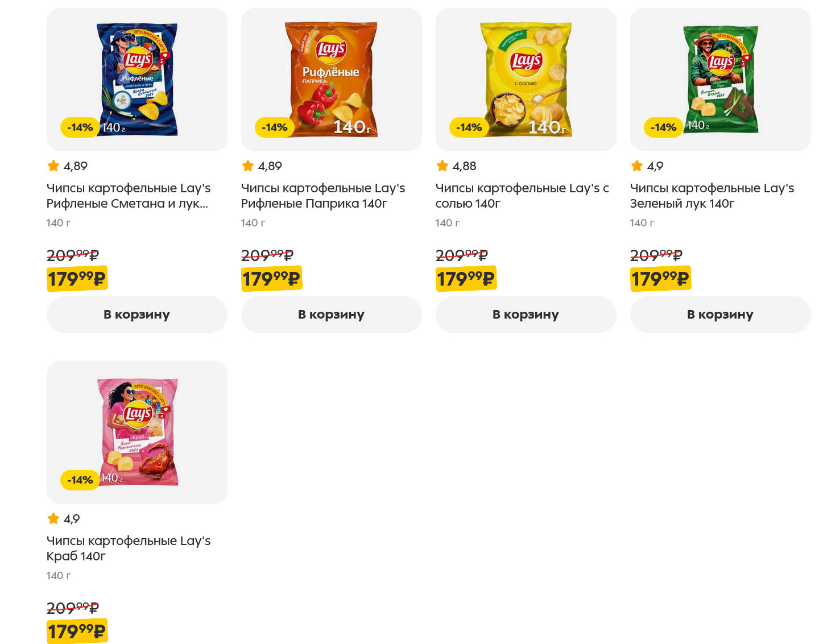Open the yellow Lay's с солью image
Screen dimensions: 819x644
[526, 79]
